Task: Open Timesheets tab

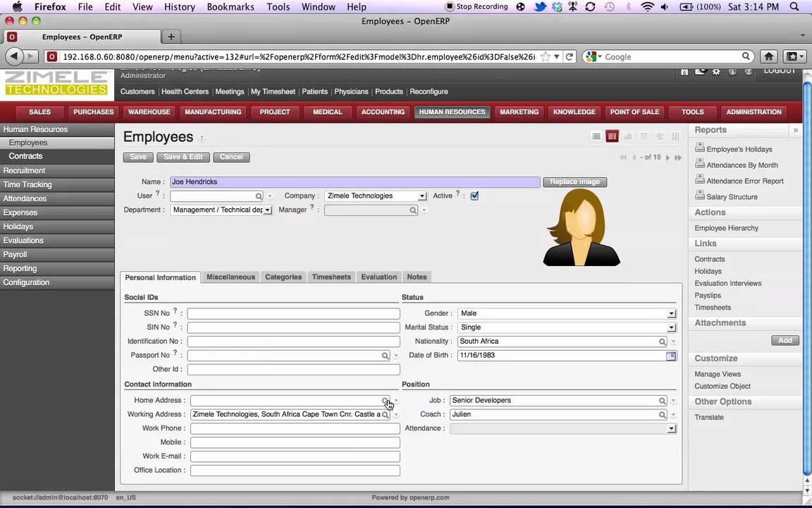Action: pyautogui.click(x=331, y=277)
